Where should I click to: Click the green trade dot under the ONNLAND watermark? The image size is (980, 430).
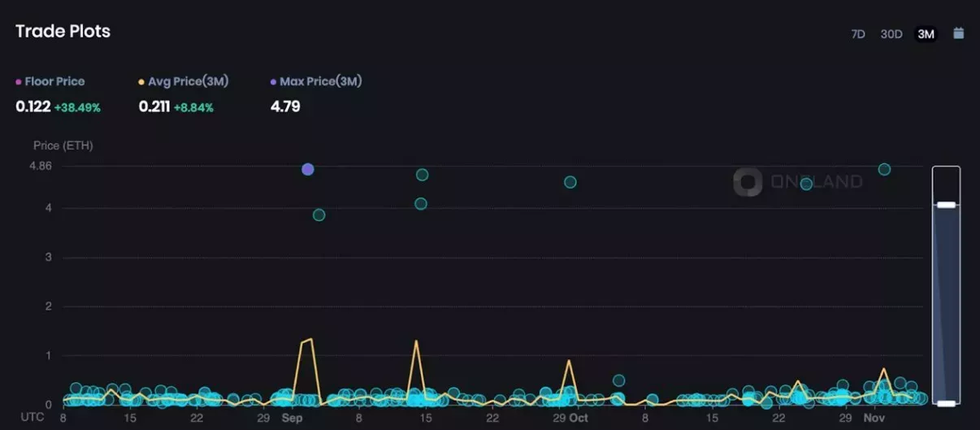pyautogui.click(x=806, y=184)
